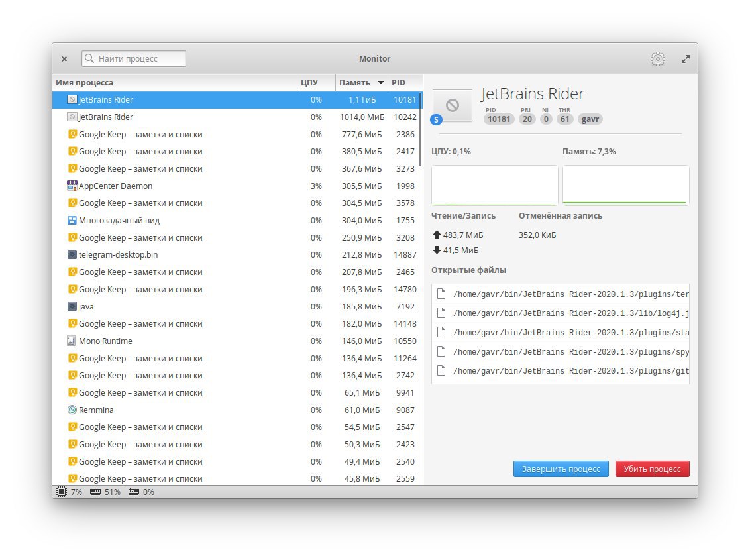Viewport: 750px width, 560px height.
Task: Click Убить процесс button
Action: click(x=652, y=469)
